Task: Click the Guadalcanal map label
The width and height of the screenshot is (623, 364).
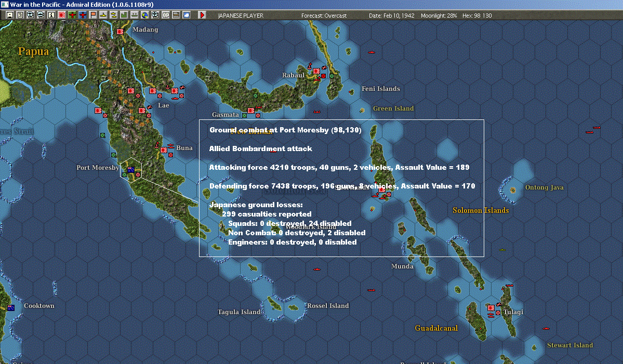Action: tap(436, 328)
